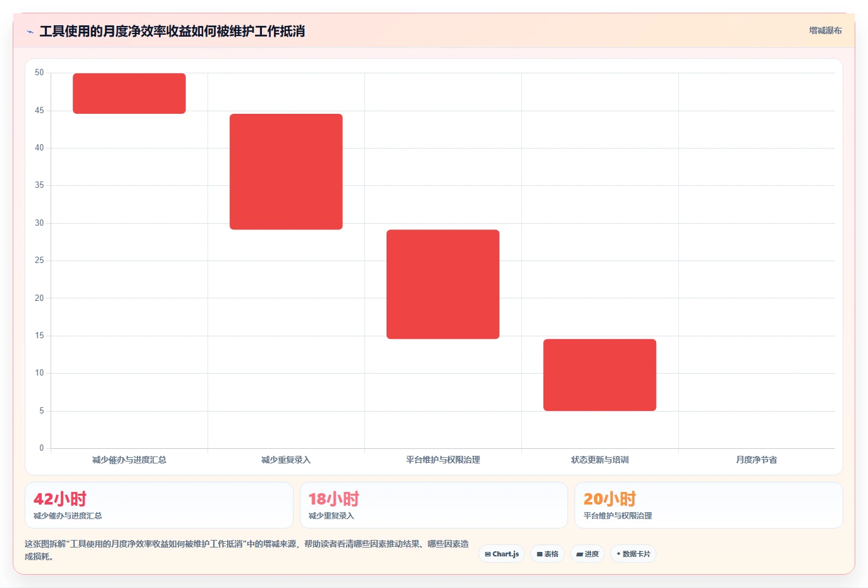Click the y-axis value 25

point(39,260)
